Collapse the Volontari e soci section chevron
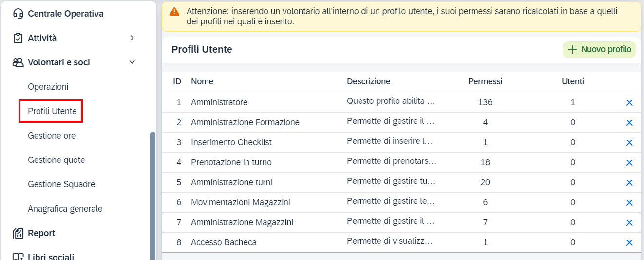 coord(132,62)
